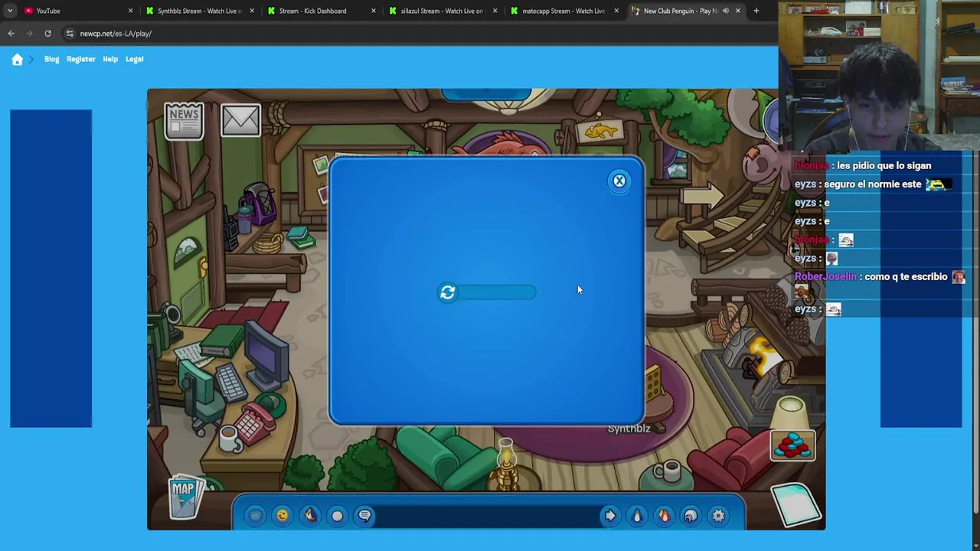Open the speech bubble safe chat
This screenshot has width=980, height=551.
[365, 516]
